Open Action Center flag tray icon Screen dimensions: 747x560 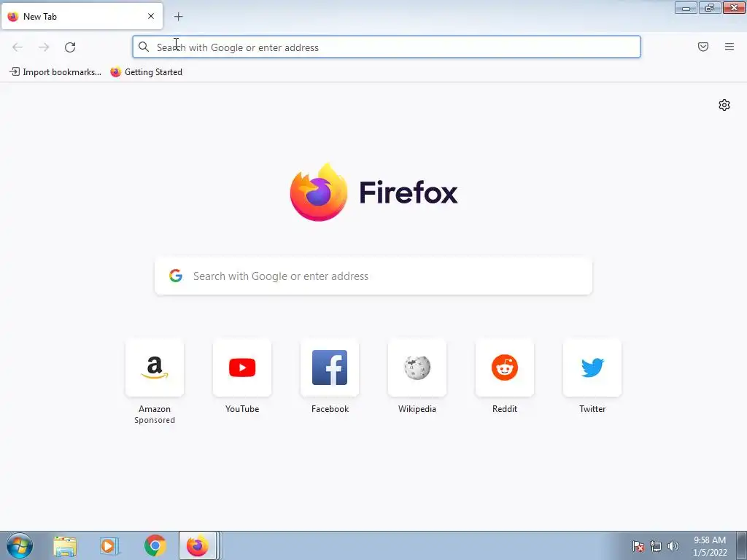tap(638, 546)
